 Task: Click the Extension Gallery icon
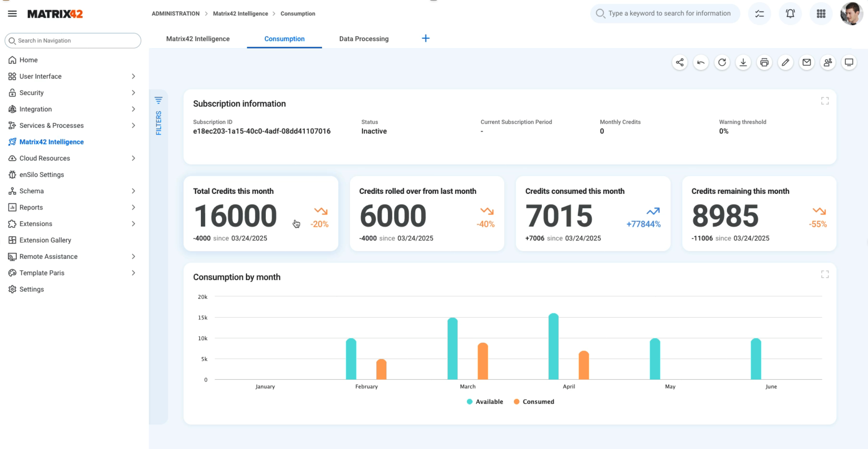(13, 240)
